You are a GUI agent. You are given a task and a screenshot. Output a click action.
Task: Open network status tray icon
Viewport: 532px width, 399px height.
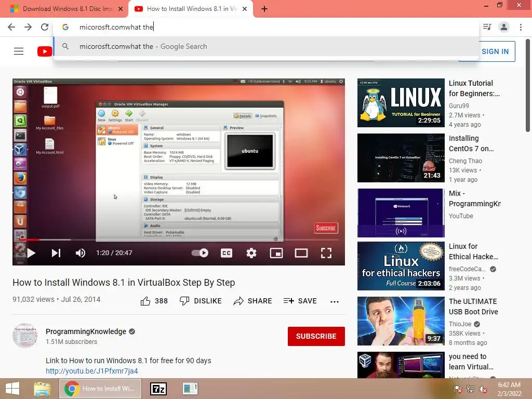tap(471, 389)
